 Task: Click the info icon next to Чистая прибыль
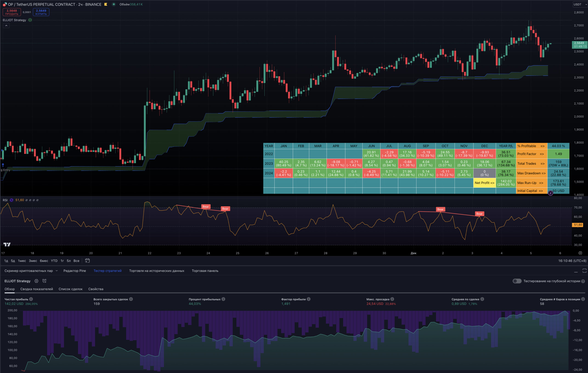31,299
